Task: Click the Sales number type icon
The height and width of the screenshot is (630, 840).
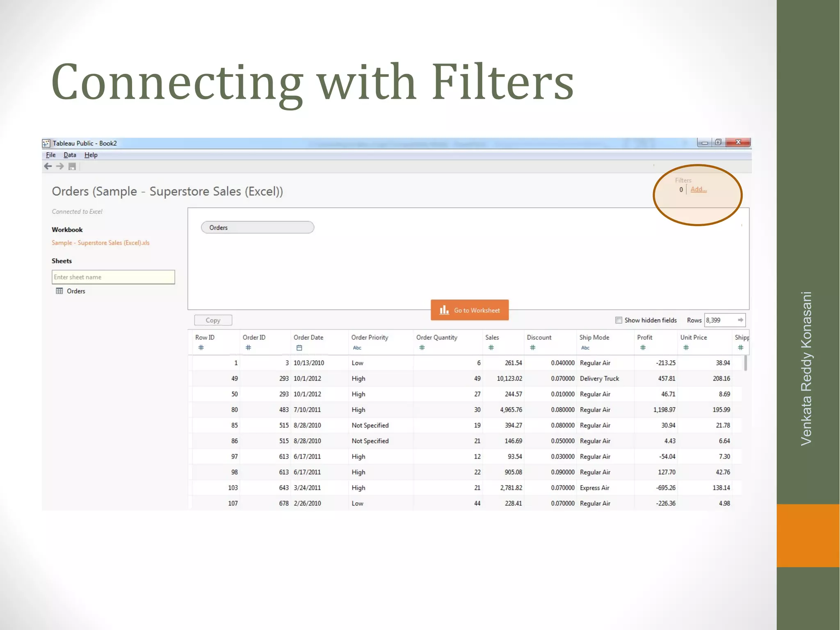Action: [x=491, y=348]
